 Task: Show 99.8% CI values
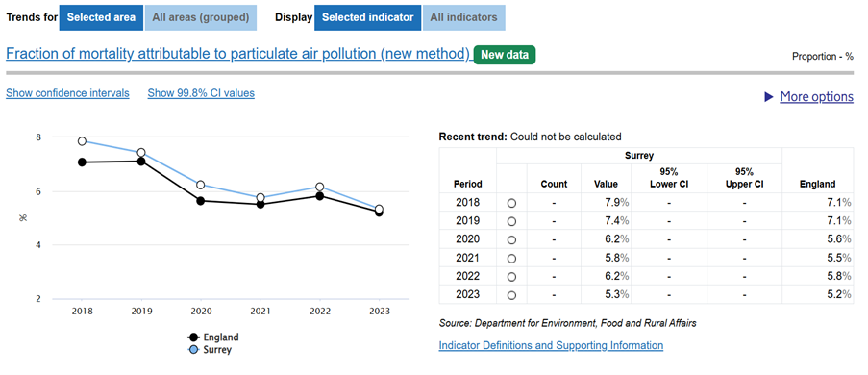coord(201,93)
